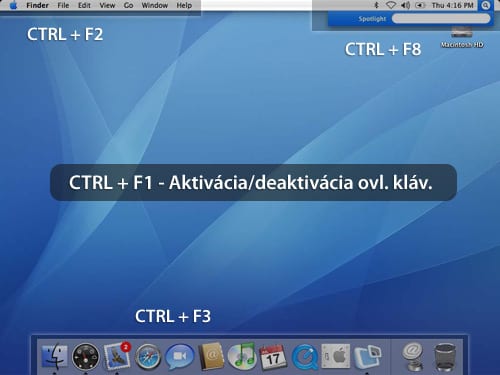Open Address Book in the Dock
Image resolution: width=500 pixels, height=375 pixels.
(x=211, y=356)
